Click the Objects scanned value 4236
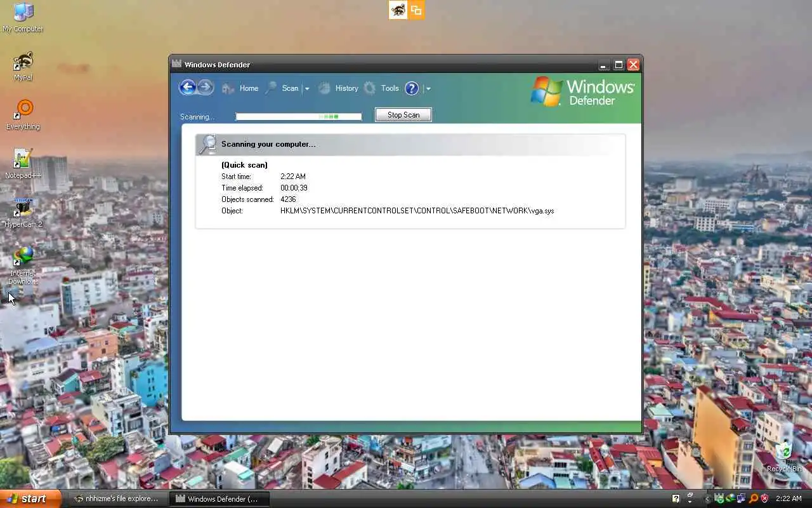 coord(288,199)
